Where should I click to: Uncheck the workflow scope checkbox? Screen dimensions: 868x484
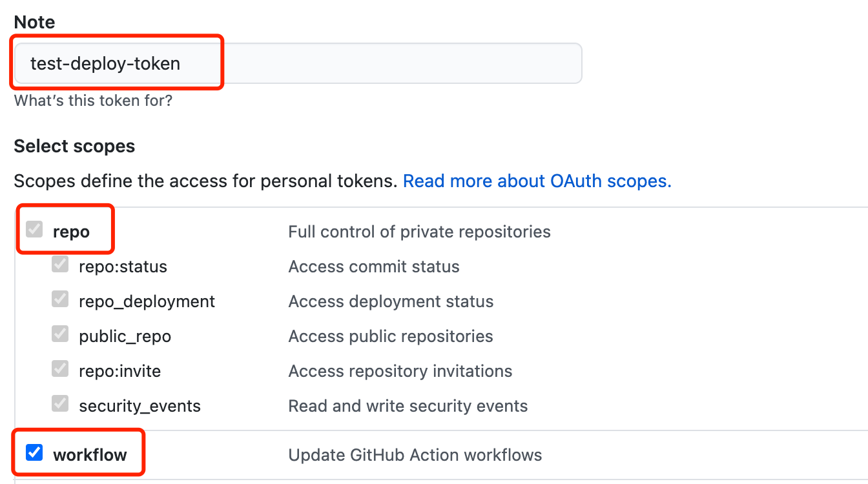click(x=34, y=453)
